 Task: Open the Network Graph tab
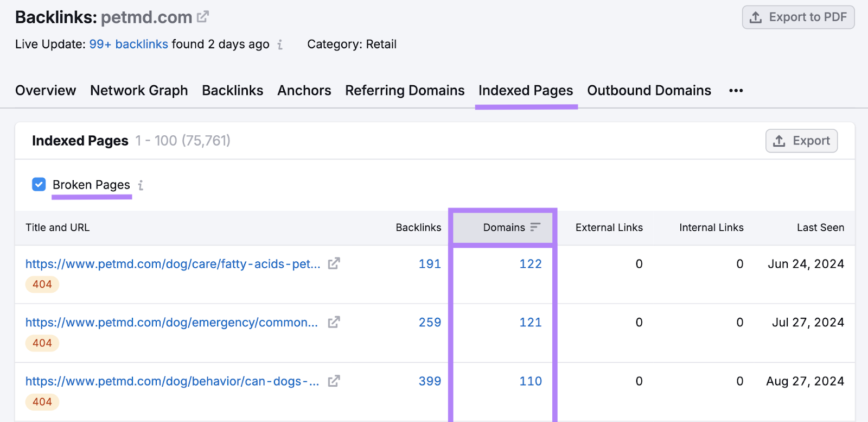click(139, 90)
